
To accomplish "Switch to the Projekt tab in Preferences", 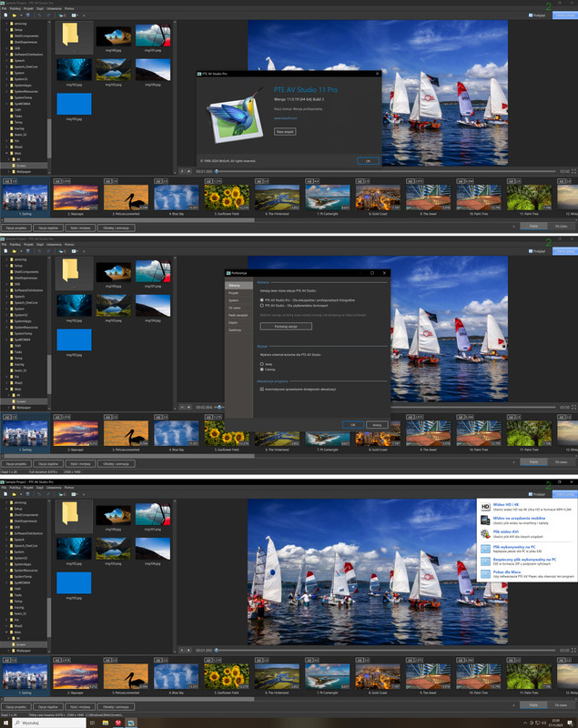I will (238, 293).
